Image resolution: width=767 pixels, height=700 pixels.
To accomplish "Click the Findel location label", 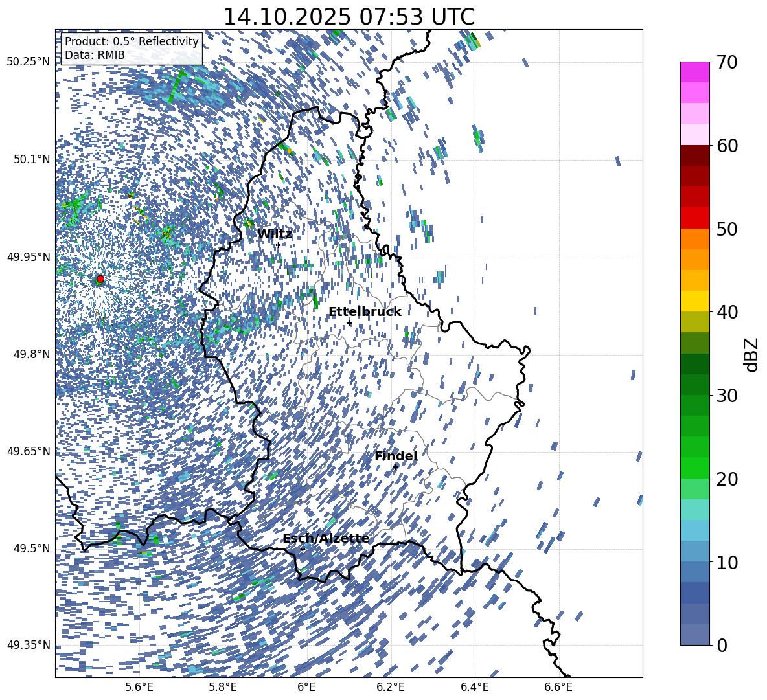I will (x=396, y=456).
